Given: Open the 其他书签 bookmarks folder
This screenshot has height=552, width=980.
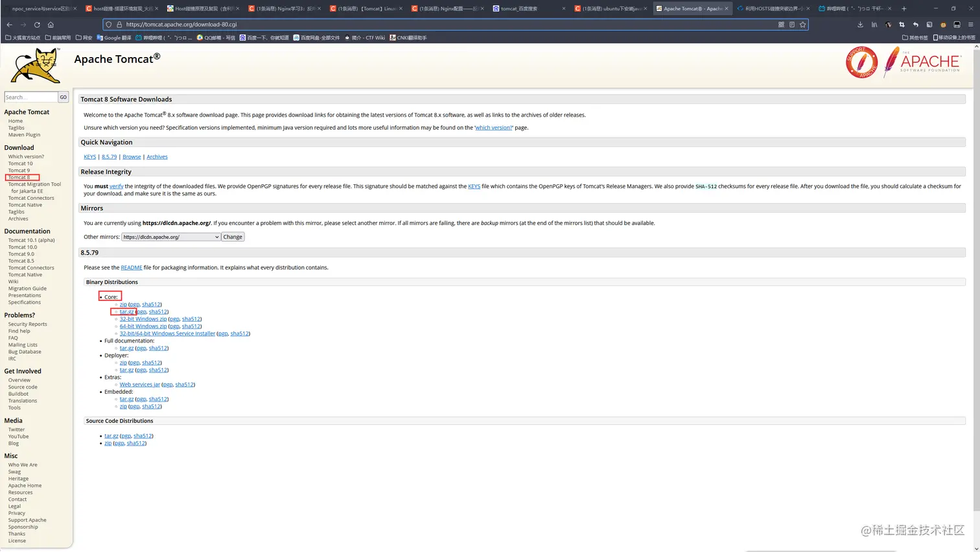Looking at the screenshot, I should pyautogui.click(x=915, y=38).
